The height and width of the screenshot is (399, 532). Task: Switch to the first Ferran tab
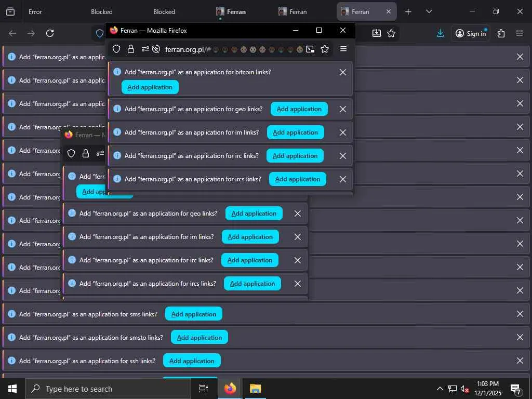(236, 12)
